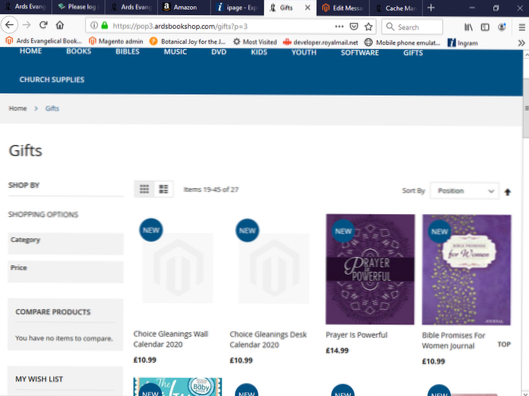
Task: Close the Gifts tab
Action: coord(307,7)
